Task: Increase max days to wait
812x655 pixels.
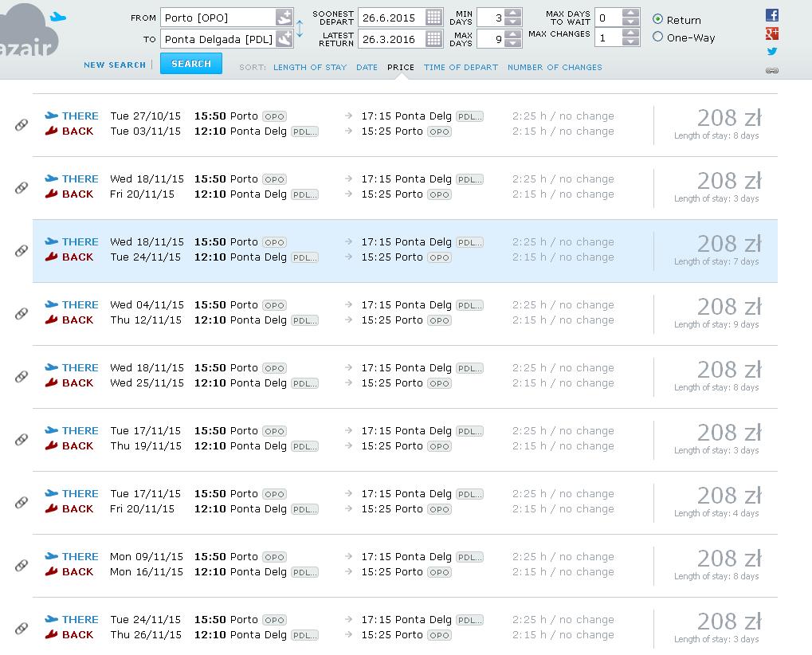Action: [631, 13]
